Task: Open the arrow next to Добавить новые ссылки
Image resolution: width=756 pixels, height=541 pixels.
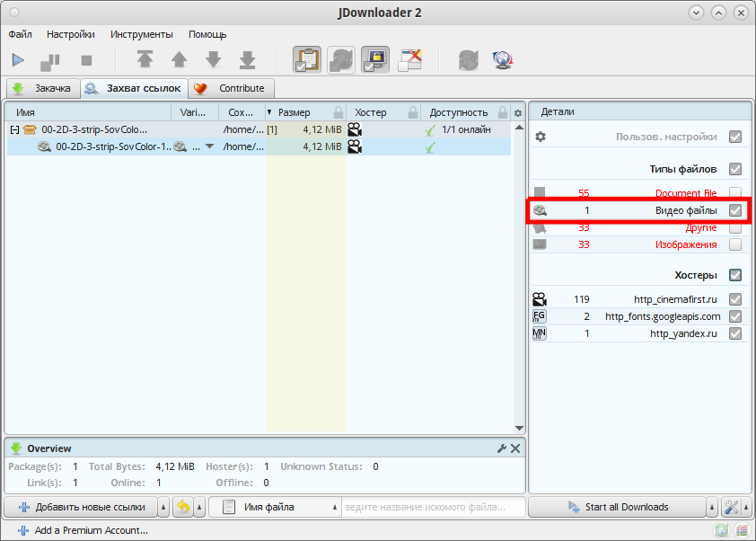Action: (163, 507)
